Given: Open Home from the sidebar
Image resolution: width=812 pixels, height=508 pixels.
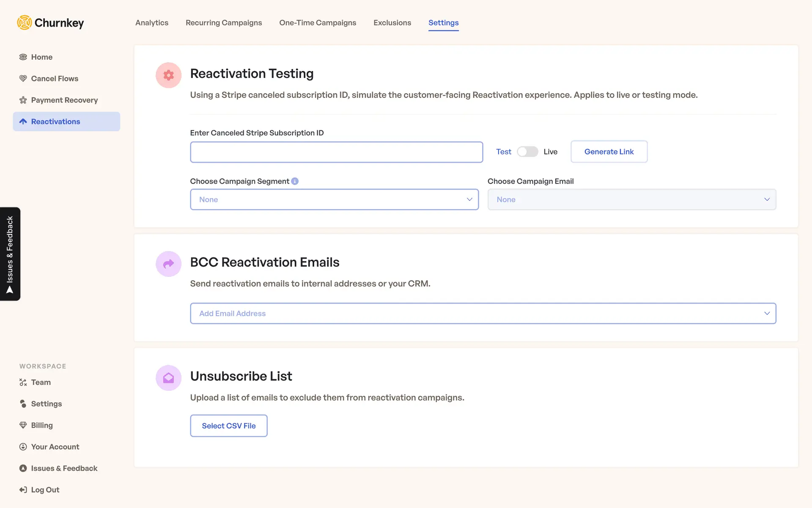Looking at the screenshot, I should coord(41,57).
